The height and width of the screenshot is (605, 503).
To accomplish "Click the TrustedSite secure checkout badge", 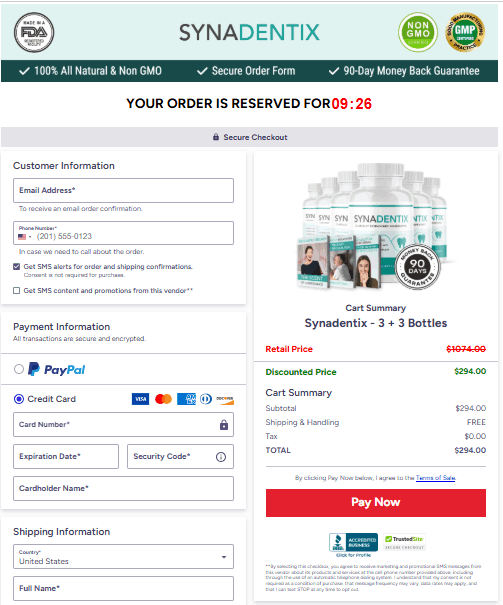I will click(x=404, y=542).
